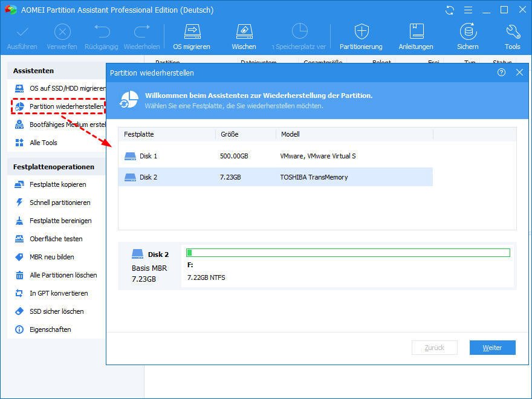The width and height of the screenshot is (532, 399).
Task: Click the Modell column header
Action: click(354, 134)
